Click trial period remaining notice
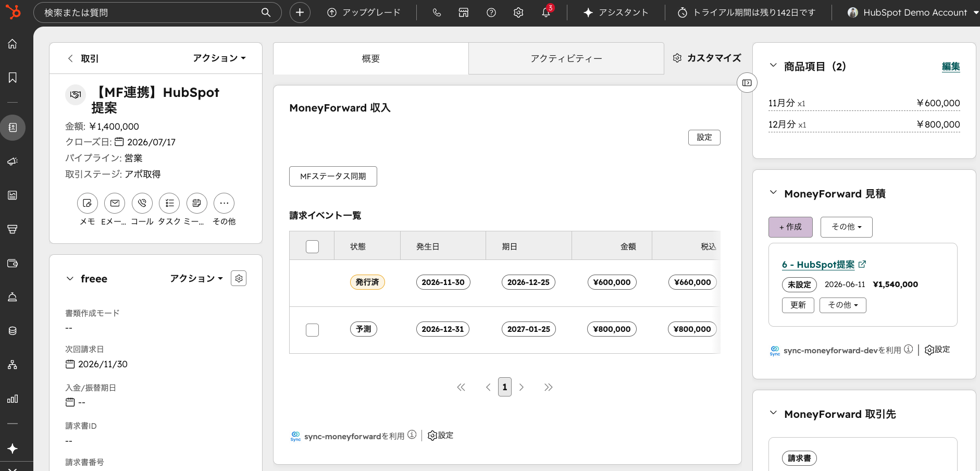The width and height of the screenshot is (980, 471). tap(746, 13)
